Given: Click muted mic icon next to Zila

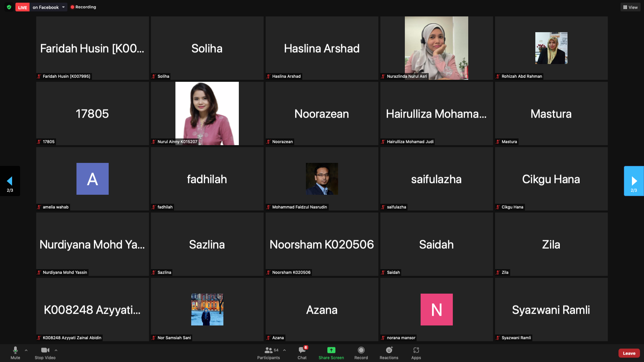Looking at the screenshot, I should [x=498, y=273].
